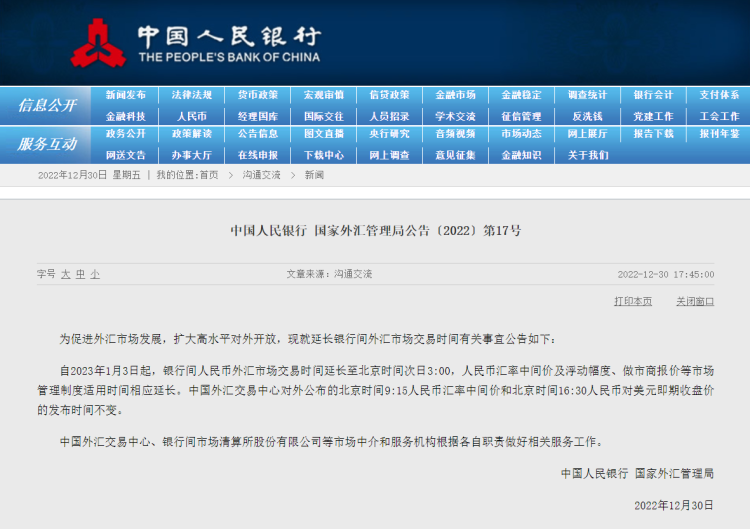Open 人员招录 page

[389, 116]
